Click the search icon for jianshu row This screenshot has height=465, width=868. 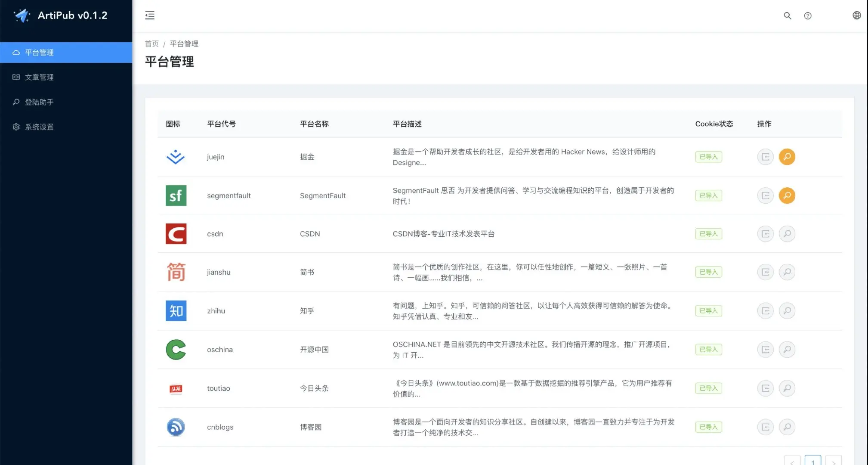(787, 272)
